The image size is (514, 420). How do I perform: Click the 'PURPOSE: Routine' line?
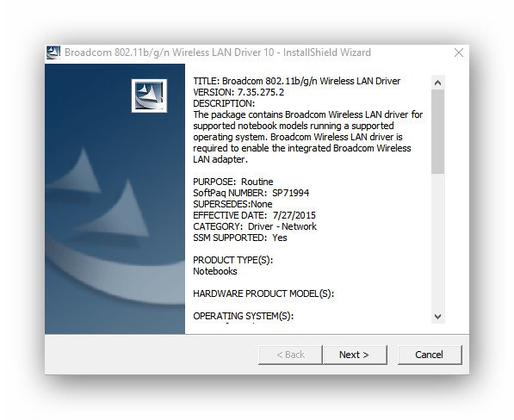(x=233, y=182)
